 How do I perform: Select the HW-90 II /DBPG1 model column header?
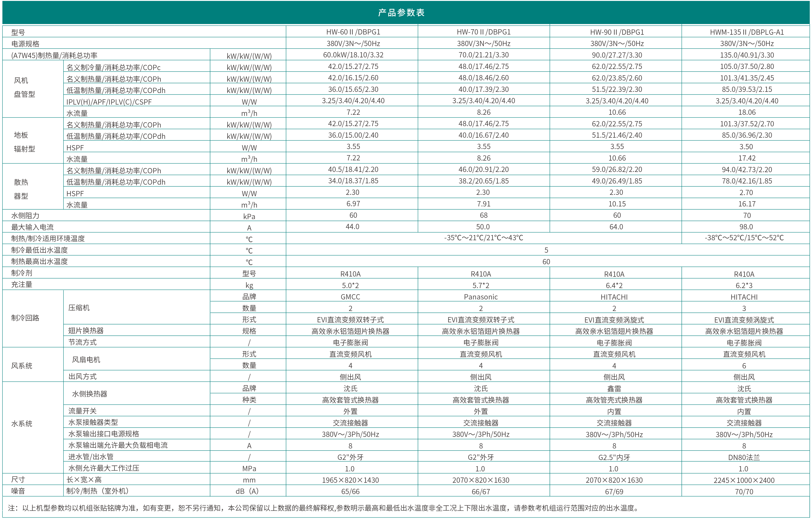click(617, 32)
